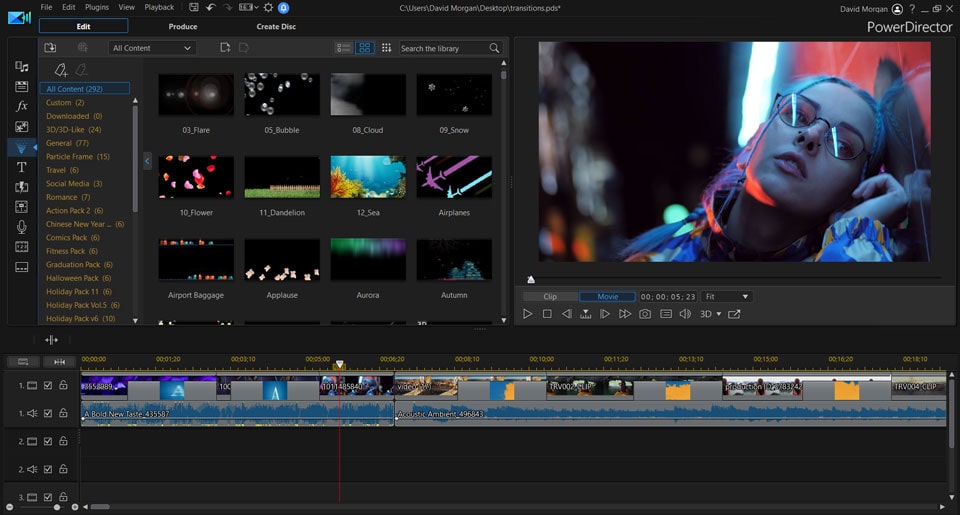This screenshot has width=960, height=515.
Task: Open the All Content filter dropdown
Action: 151,47
